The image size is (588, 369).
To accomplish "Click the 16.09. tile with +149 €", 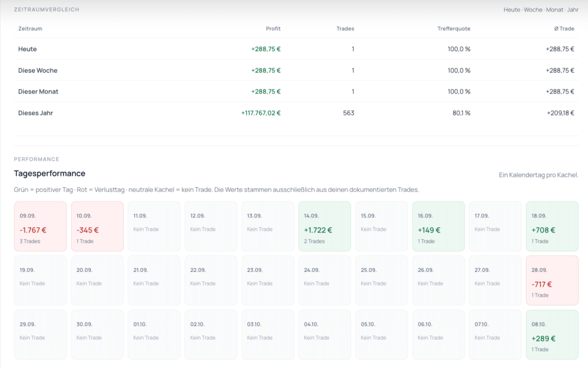I will tap(438, 226).
